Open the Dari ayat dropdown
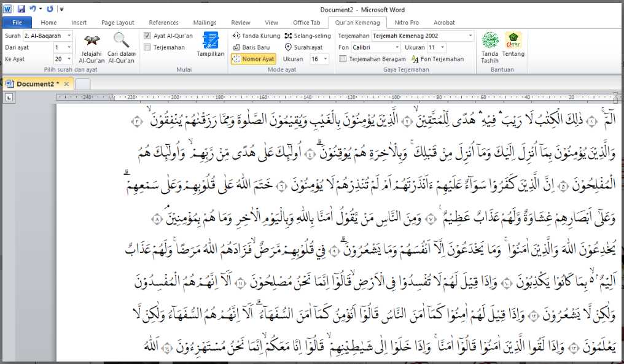This screenshot has width=624, height=364. (63, 47)
